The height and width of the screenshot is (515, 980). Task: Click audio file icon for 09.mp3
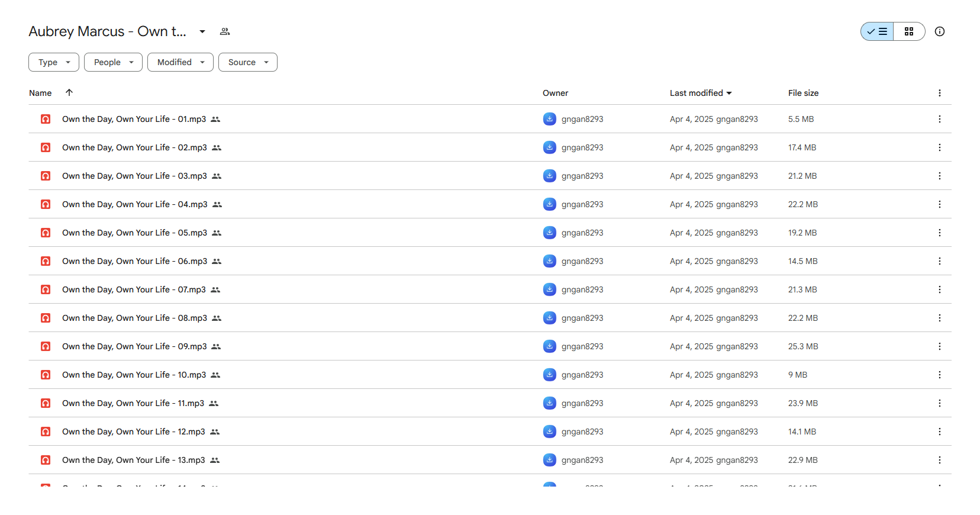tap(46, 346)
